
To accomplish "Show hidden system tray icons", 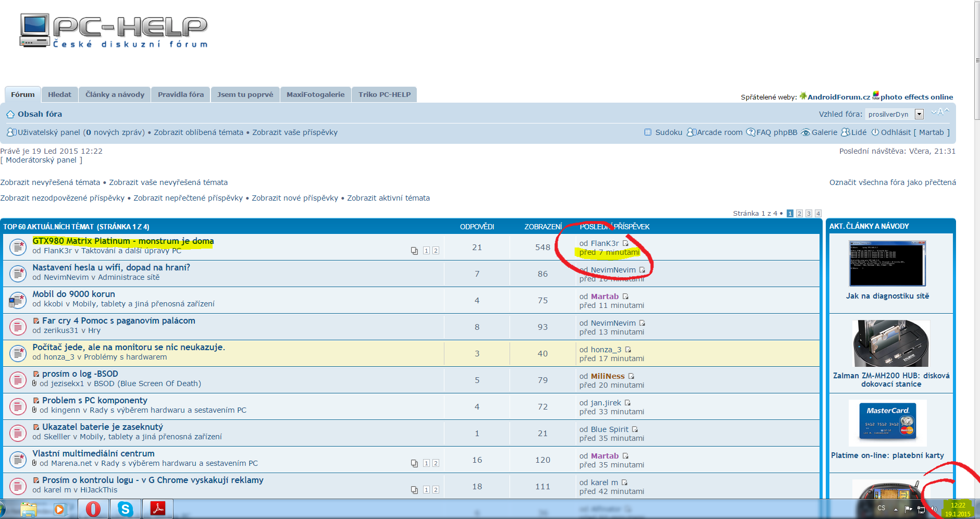I will [896, 509].
